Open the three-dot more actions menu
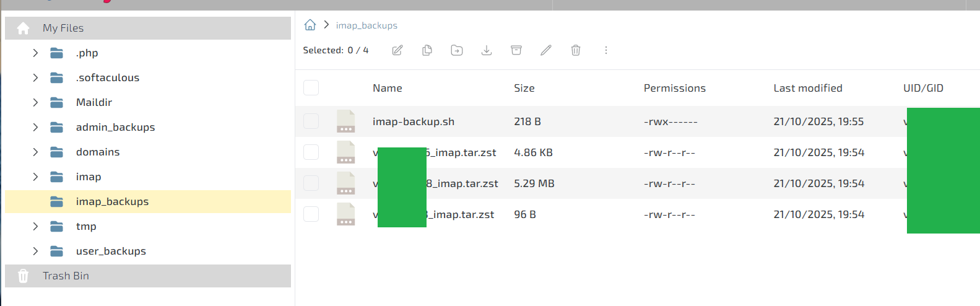 606,50
